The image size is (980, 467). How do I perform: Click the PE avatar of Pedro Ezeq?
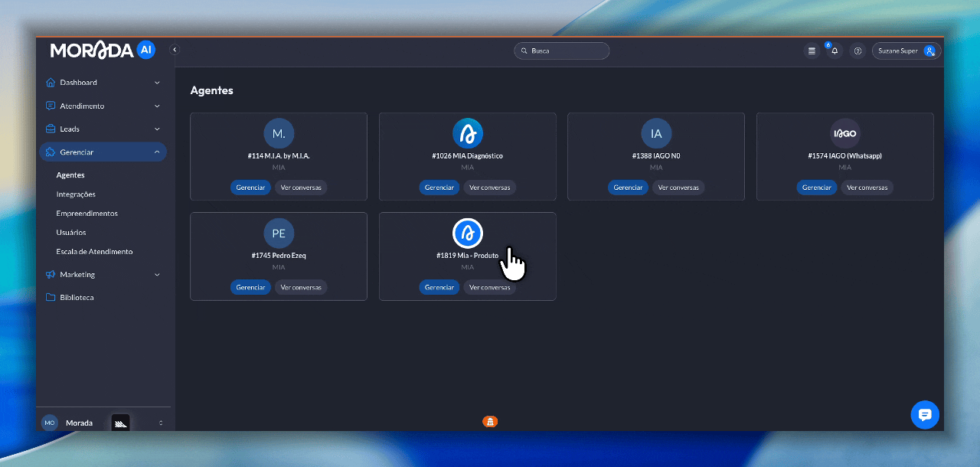[279, 233]
